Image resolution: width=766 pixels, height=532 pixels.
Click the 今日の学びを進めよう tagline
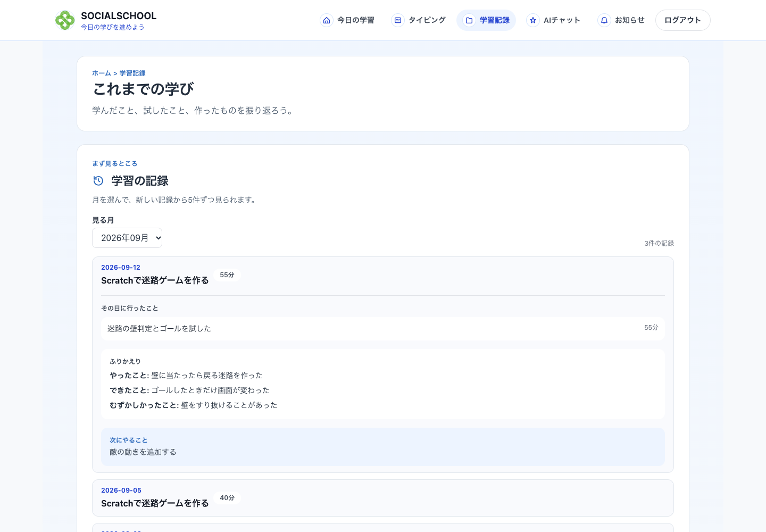[113, 27]
